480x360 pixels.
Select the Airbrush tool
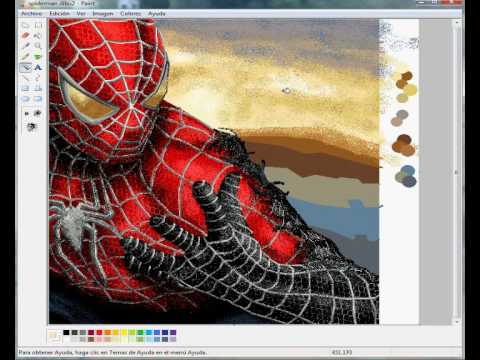tap(26, 67)
